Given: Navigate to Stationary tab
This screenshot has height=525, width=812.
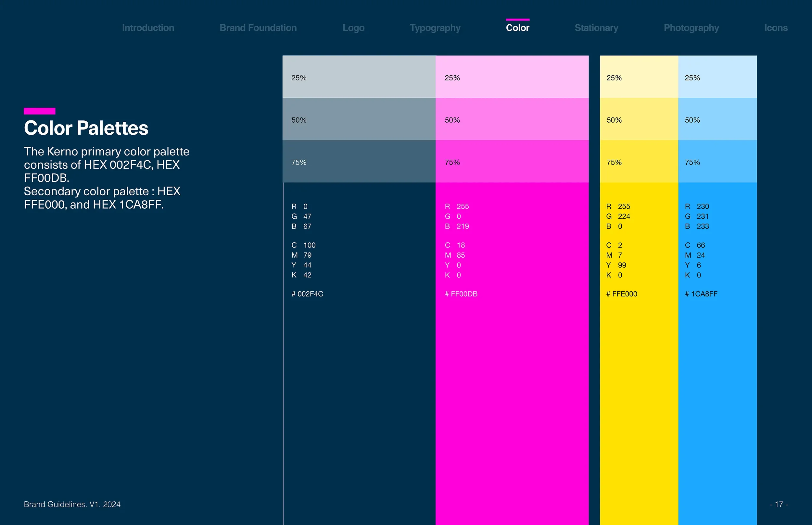Looking at the screenshot, I should coord(596,28).
